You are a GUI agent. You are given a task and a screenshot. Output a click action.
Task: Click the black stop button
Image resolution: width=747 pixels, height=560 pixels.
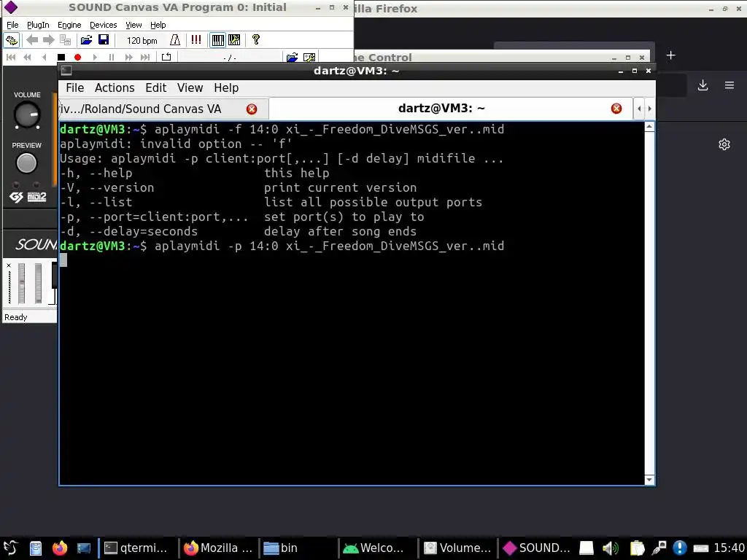61,58
